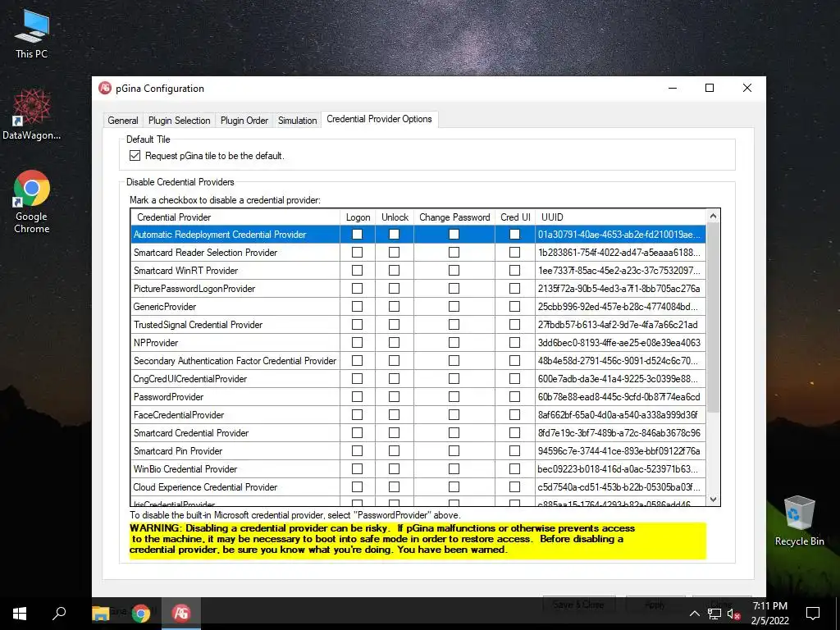Click scroll down arrow of provider list
The height and width of the screenshot is (630, 840).
(713, 500)
